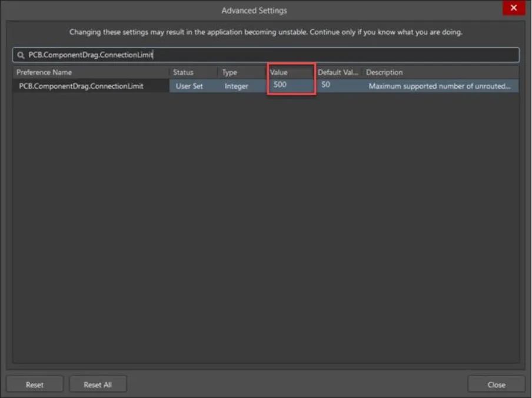Click the Integer type cell
Image resolution: width=532 pixels, height=398 pixels.
tap(237, 86)
